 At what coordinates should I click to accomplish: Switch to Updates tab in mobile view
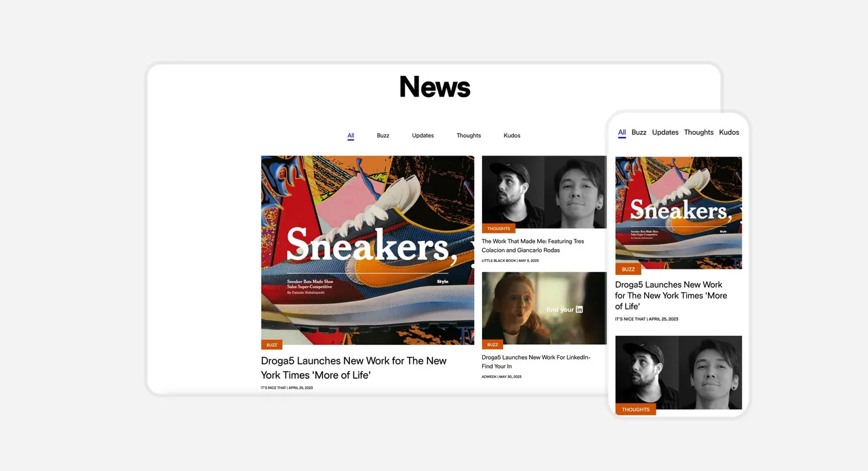click(665, 132)
